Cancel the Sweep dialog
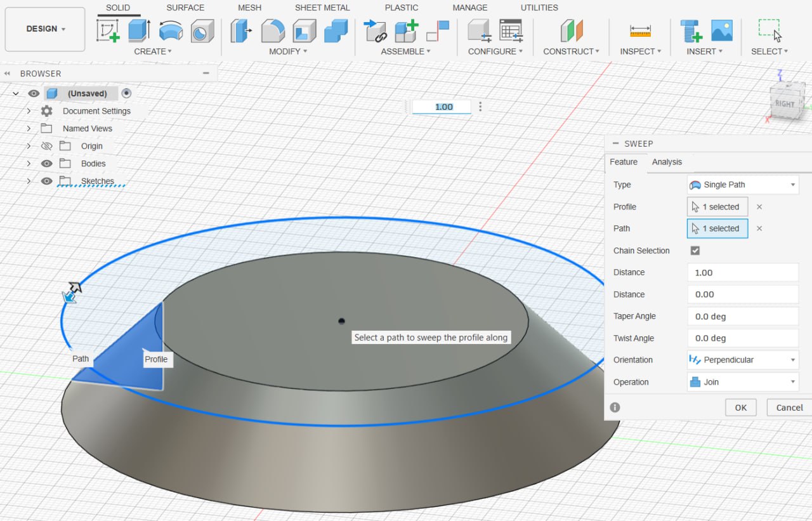 pos(789,407)
